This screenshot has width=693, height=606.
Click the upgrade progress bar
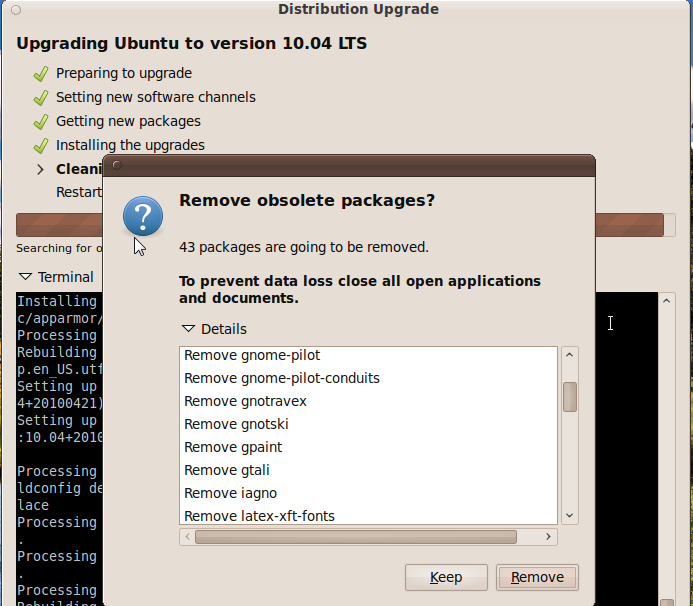coord(346,225)
